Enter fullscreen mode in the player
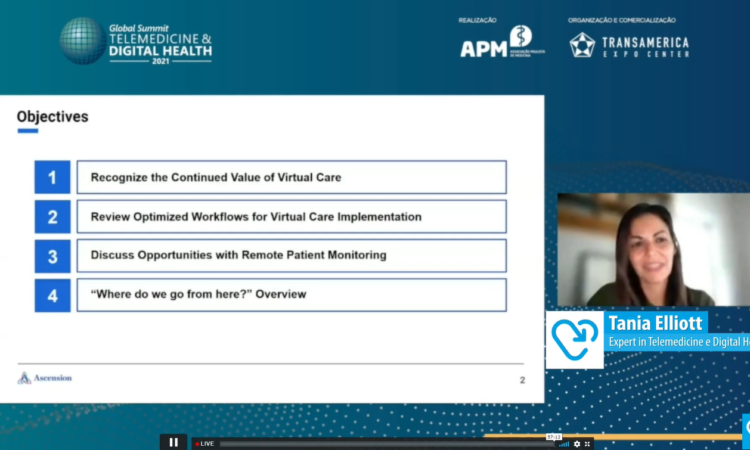Screen dimensions: 750x450 pyautogui.click(x=588, y=443)
